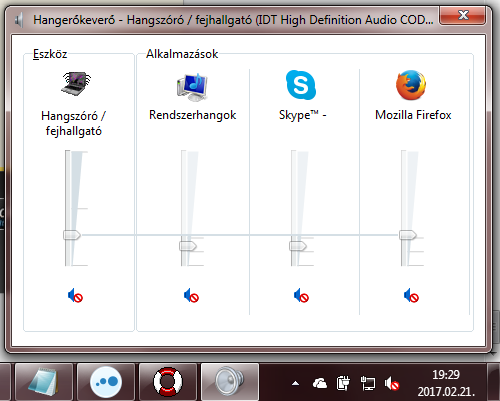This screenshot has height=401, width=500.
Task: Click the speaker icon in the title bar
Action: (19, 20)
